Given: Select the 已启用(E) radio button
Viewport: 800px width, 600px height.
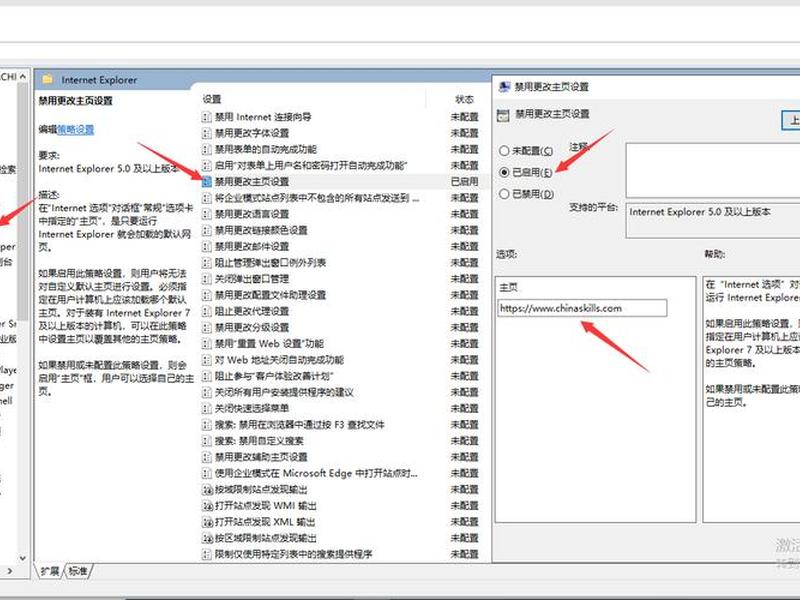Looking at the screenshot, I should [504, 172].
